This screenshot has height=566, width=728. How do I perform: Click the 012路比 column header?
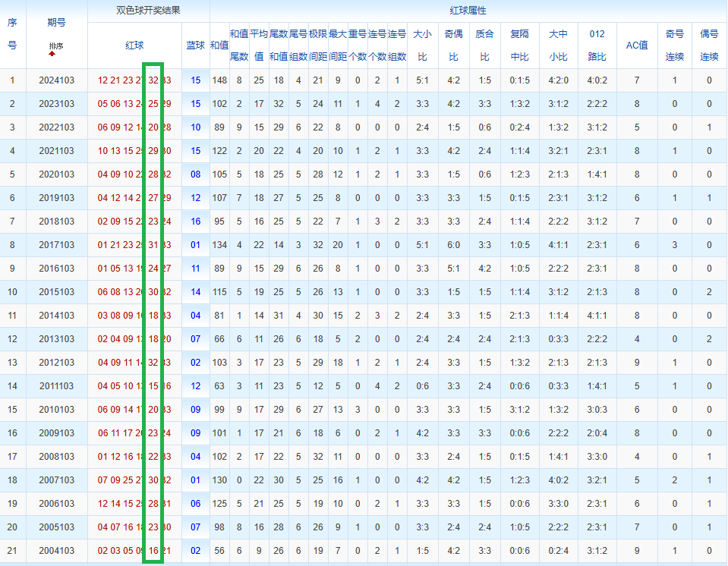597,45
